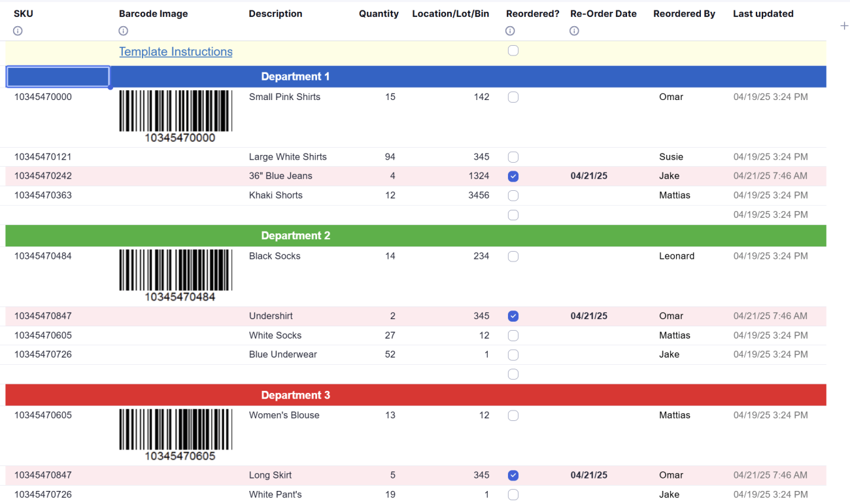Check Reordered for White Pant's
The image size is (850, 504).
tap(513, 495)
